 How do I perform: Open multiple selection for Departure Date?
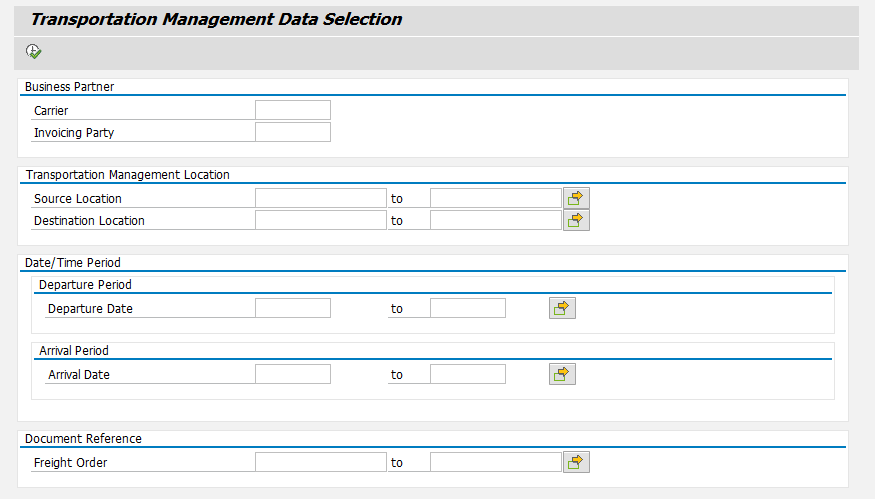(x=562, y=308)
